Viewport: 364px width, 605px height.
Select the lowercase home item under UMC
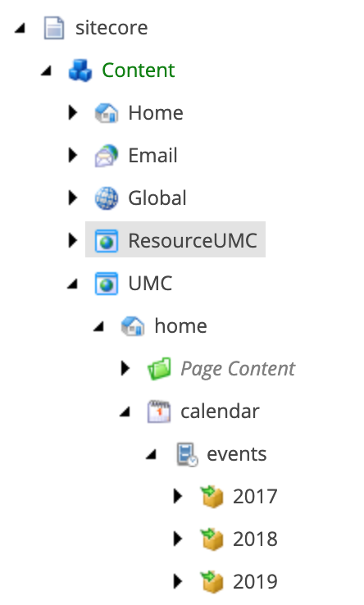coord(180,326)
